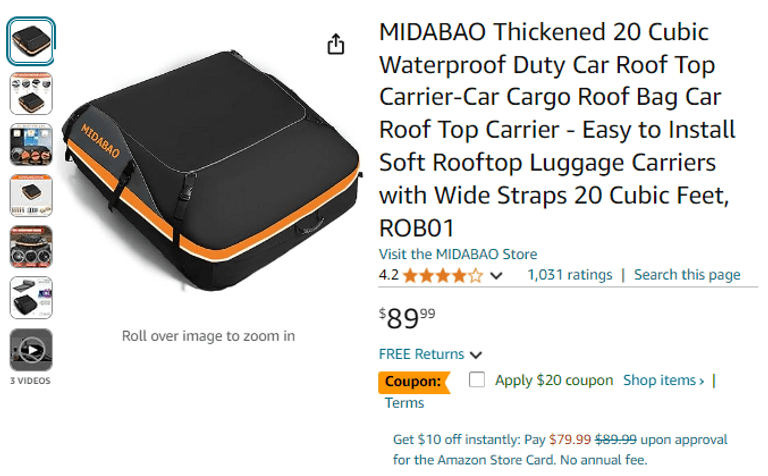Select the third product image thumbnail
Image resolution: width=768 pixels, height=476 pixels.
31,144
